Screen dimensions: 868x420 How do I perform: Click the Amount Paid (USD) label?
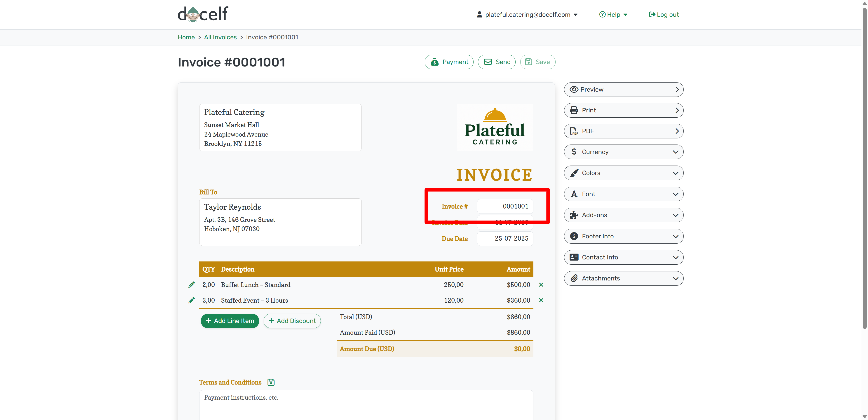pyautogui.click(x=367, y=332)
